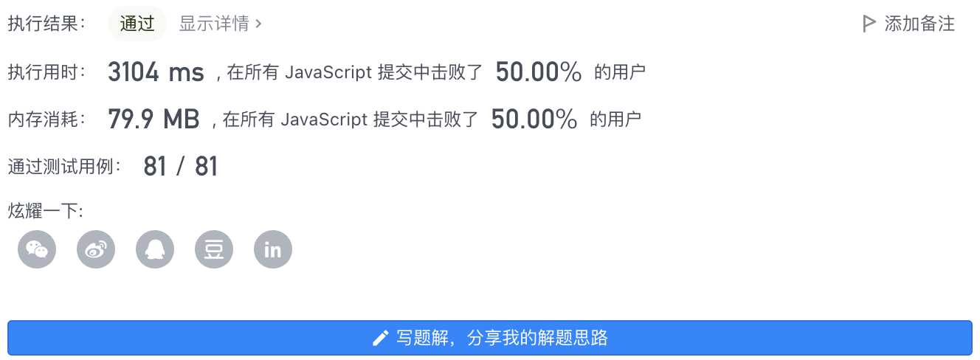The width and height of the screenshot is (980, 360).
Task: Click the 81 / 81 test case count
Action: pyautogui.click(x=181, y=166)
